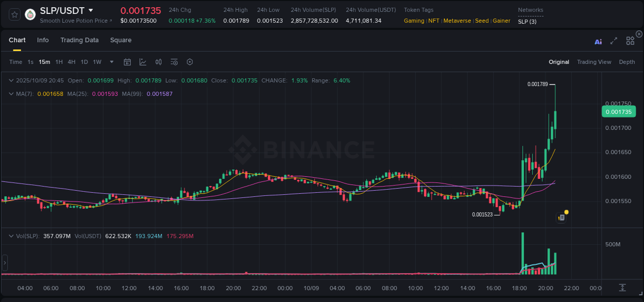Collapse the Vol(SLP) volume panel chevron
The width and height of the screenshot is (644, 302).
point(11,236)
